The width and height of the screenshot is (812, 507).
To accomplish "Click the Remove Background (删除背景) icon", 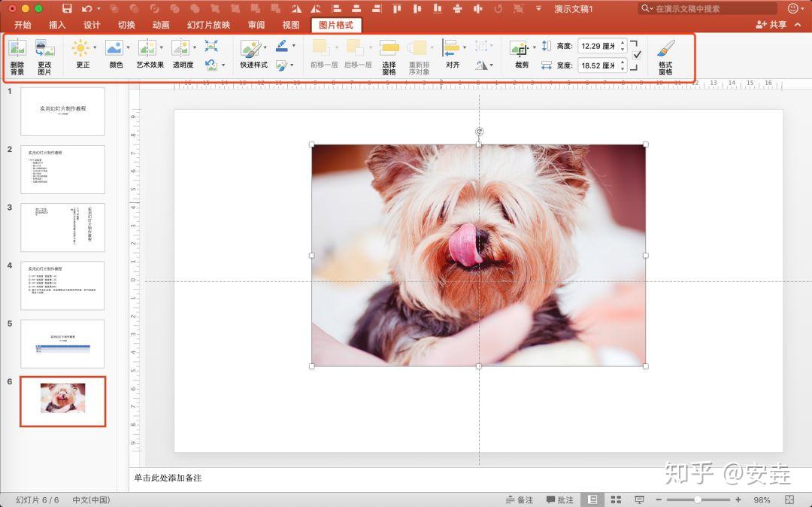I will 17,49.
